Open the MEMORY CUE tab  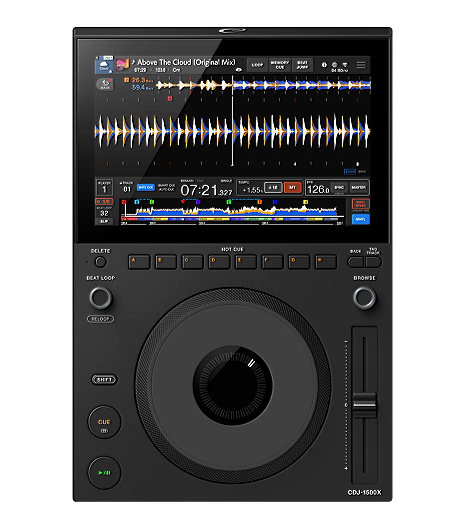pyautogui.click(x=280, y=65)
